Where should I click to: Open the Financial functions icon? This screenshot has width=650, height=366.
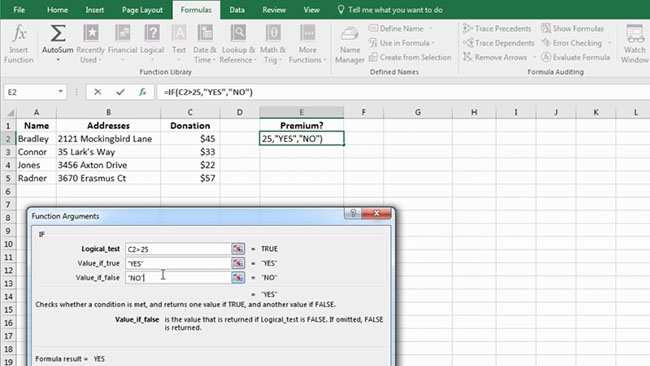(x=123, y=33)
